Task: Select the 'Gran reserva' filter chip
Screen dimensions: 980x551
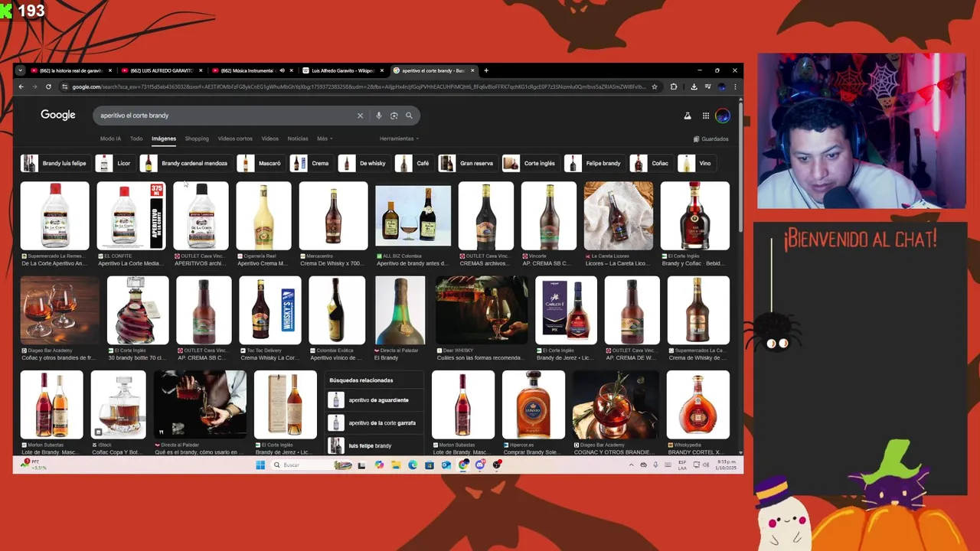Action: click(x=467, y=163)
